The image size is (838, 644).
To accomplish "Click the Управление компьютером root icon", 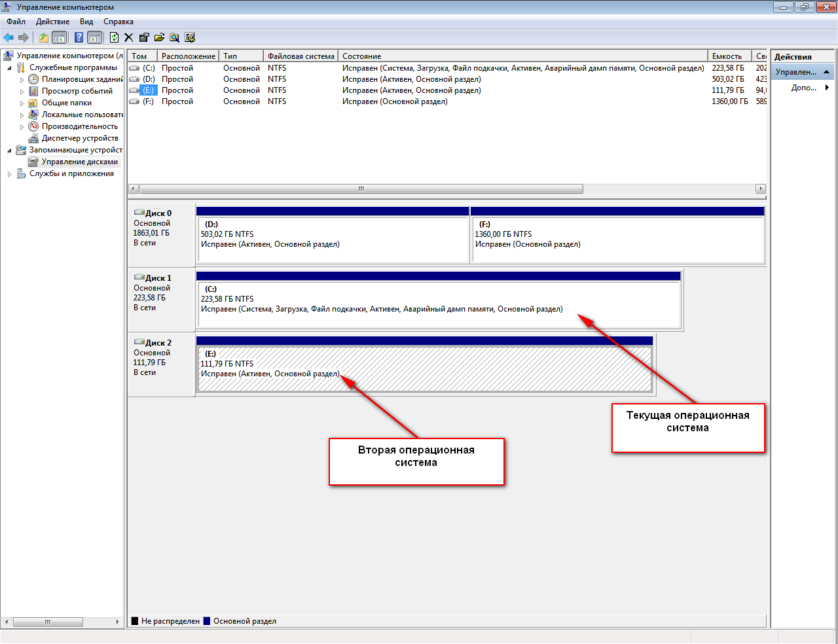I will click(x=9, y=56).
